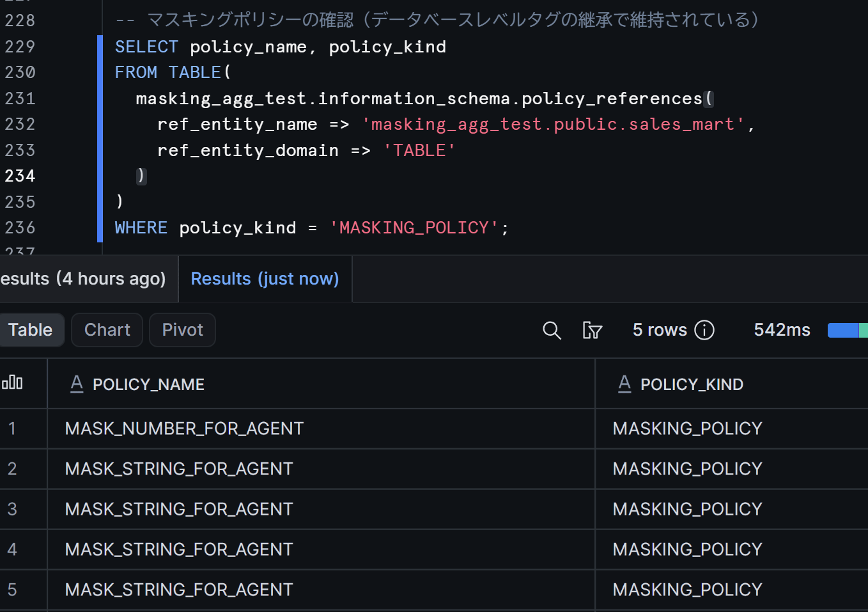This screenshot has height=612, width=868.
Task: Select the Table view
Action: click(30, 330)
